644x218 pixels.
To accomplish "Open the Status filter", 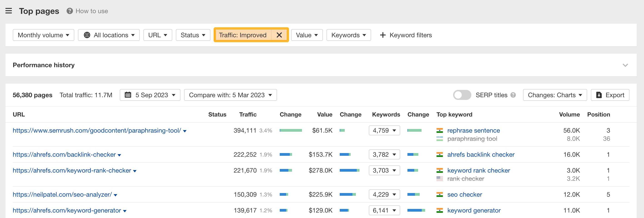I will pyautogui.click(x=193, y=35).
